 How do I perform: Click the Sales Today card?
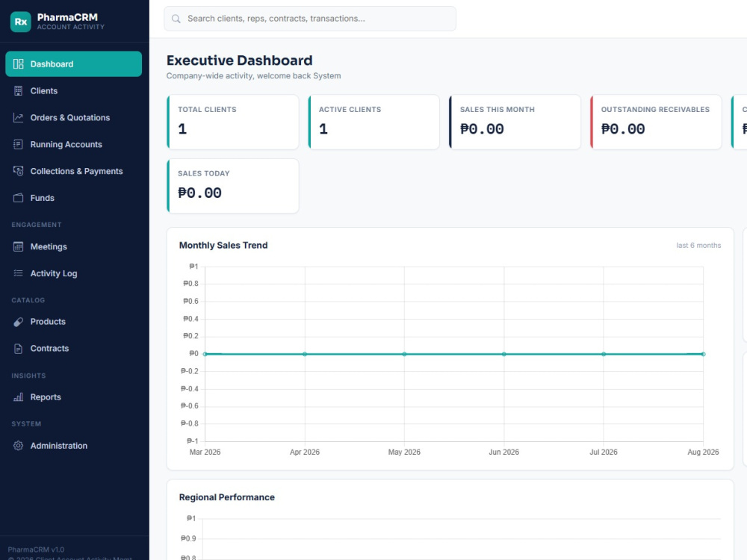pos(233,186)
